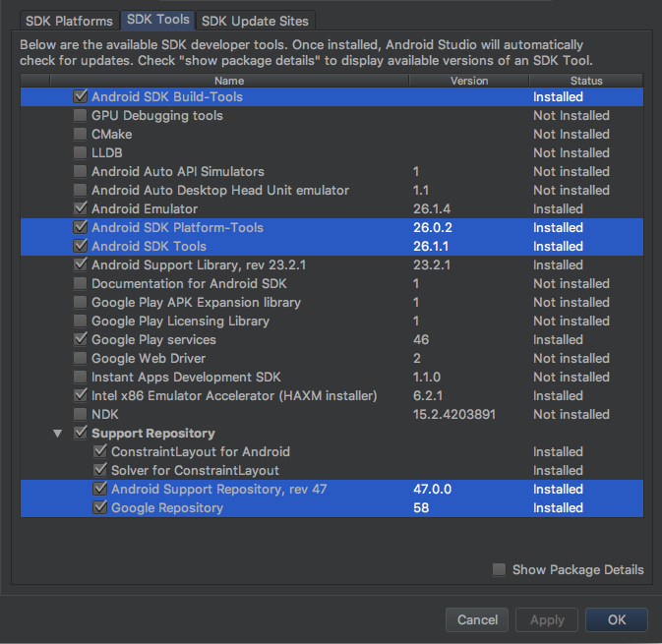
Task: Toggle Show Package Details checkbox
Action: 500,569
